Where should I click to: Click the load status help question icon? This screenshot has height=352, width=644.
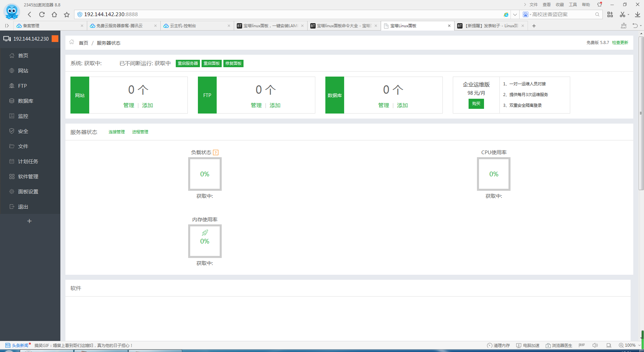coord(216,152)
